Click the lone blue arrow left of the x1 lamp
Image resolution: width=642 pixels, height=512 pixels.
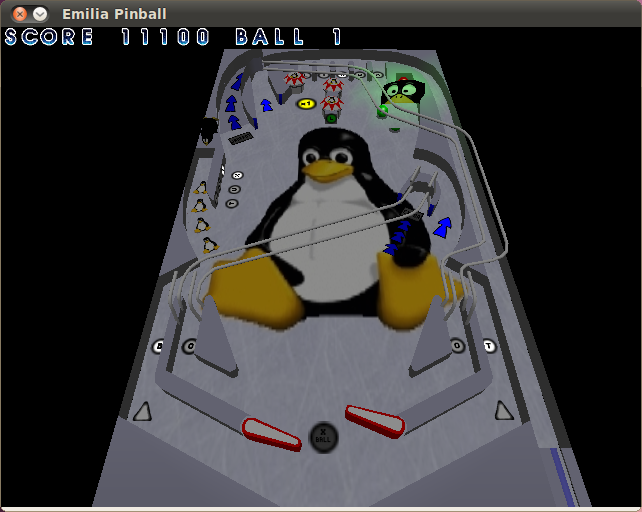click(x=267, y=105)
